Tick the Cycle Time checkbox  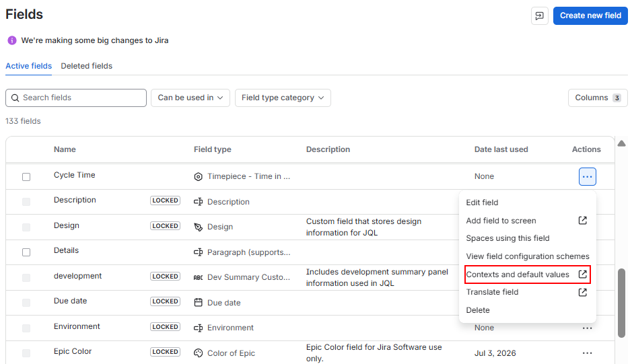[26, 177]
